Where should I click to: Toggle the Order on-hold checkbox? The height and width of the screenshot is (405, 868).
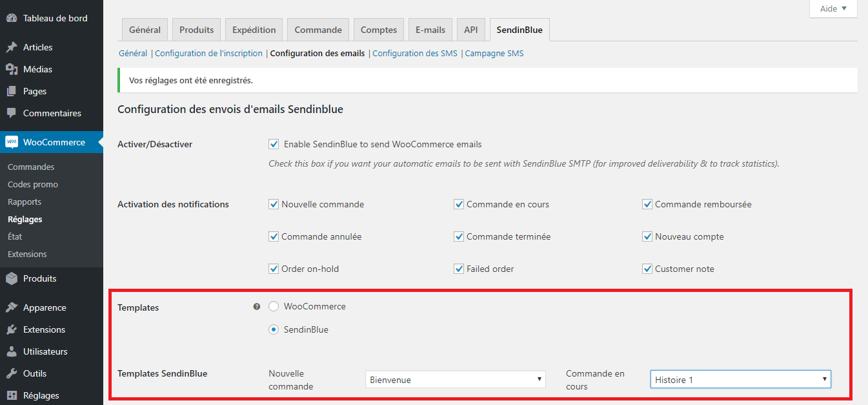[x=274, y=269]
